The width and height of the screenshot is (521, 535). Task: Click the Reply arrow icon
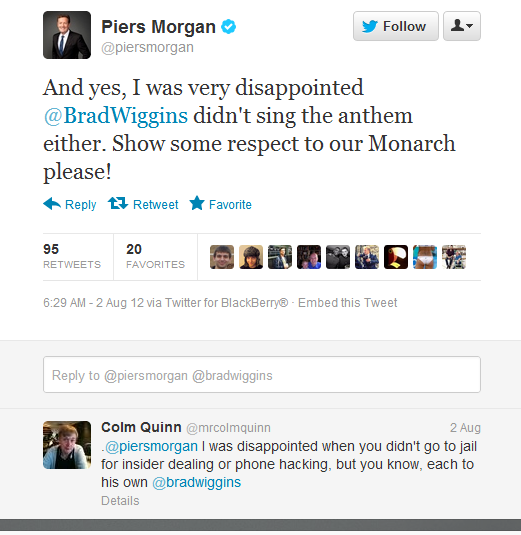(x=52, y=204)
